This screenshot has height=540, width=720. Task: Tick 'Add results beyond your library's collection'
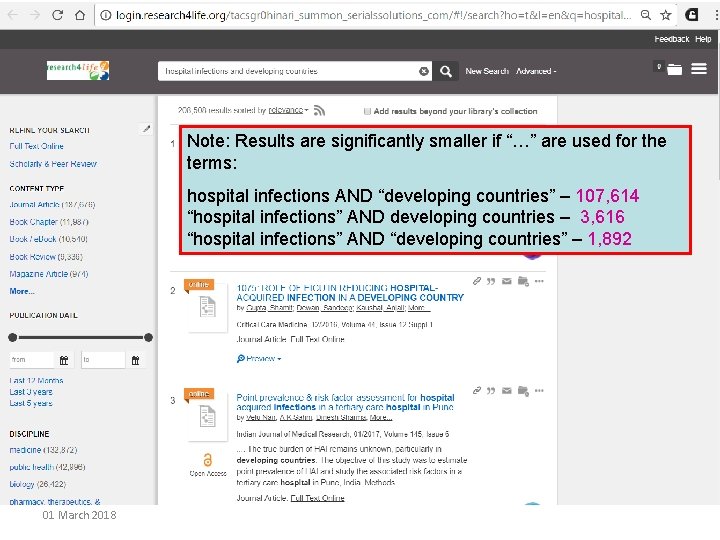click(x=367, y=111)
